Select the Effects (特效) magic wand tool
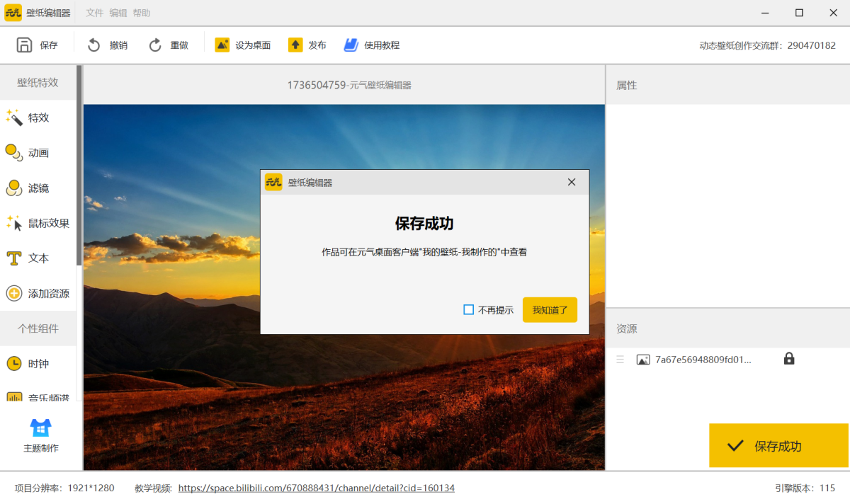Viewport: 850px width, 504px height. (x=14, y=118)
